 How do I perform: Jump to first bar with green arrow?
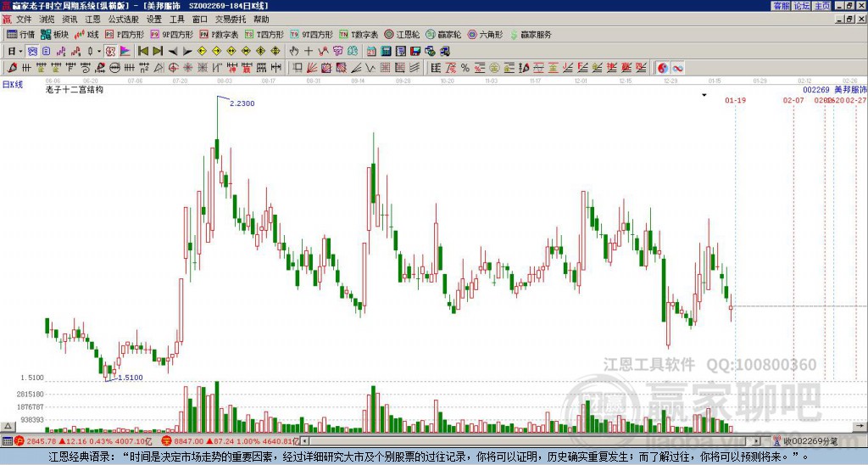pos(142,52)
